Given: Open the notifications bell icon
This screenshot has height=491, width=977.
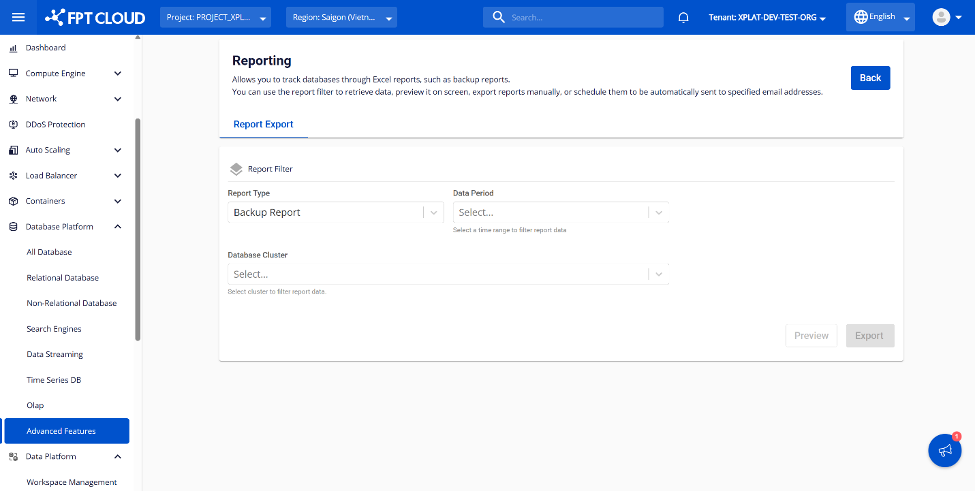Looking at the screenshot, I should tap(684, 17).
